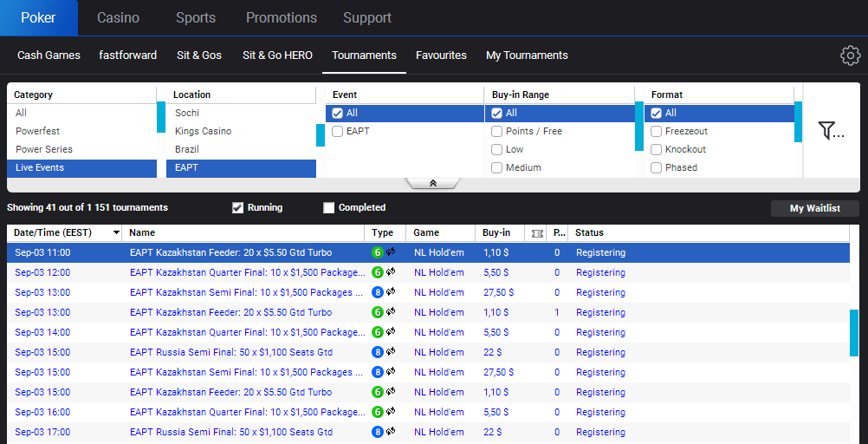868x444 pixels.
Task: Click the turbo icon on the Sep-03 12:00 row
Action: (391, 272)
